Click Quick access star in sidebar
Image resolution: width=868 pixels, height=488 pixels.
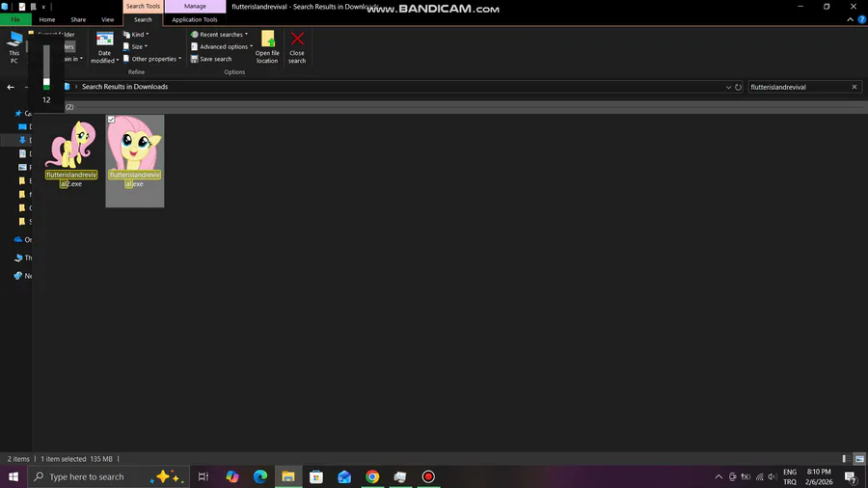point(18,113)
